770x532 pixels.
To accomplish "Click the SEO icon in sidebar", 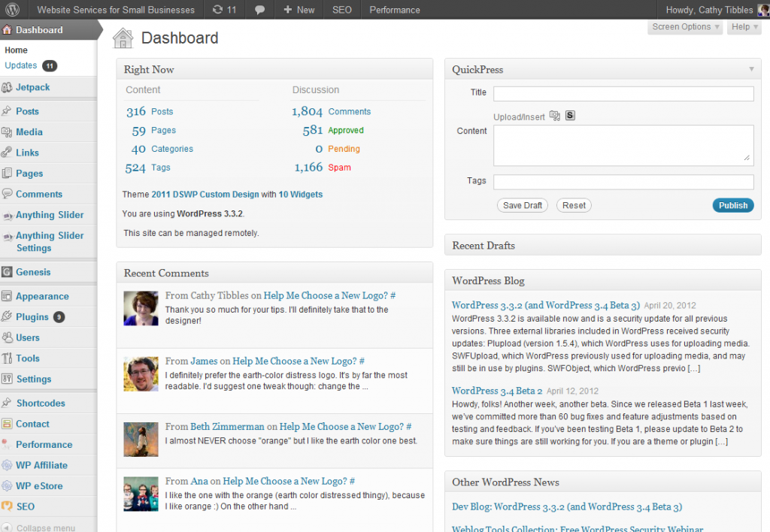I will tap(7, 506).
